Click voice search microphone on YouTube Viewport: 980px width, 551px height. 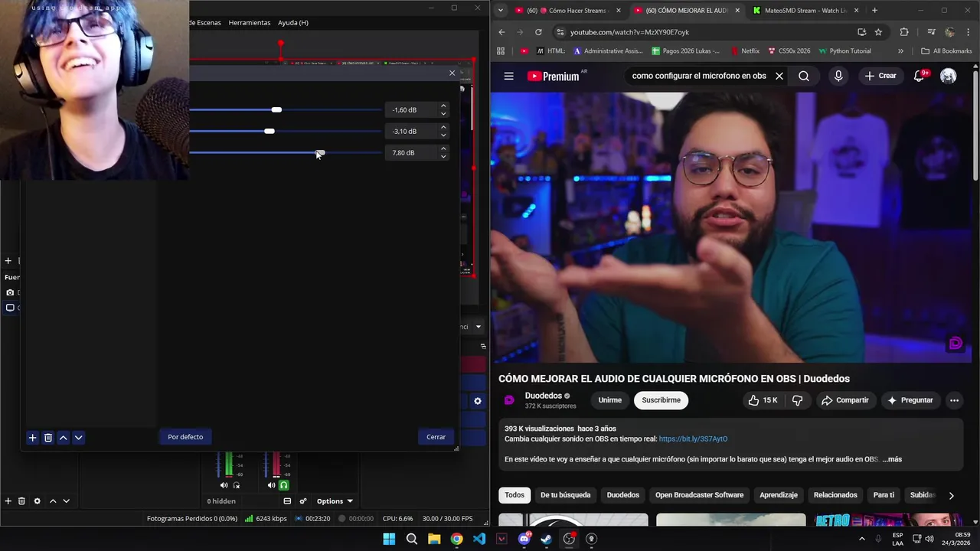click(x=838, y=76)
